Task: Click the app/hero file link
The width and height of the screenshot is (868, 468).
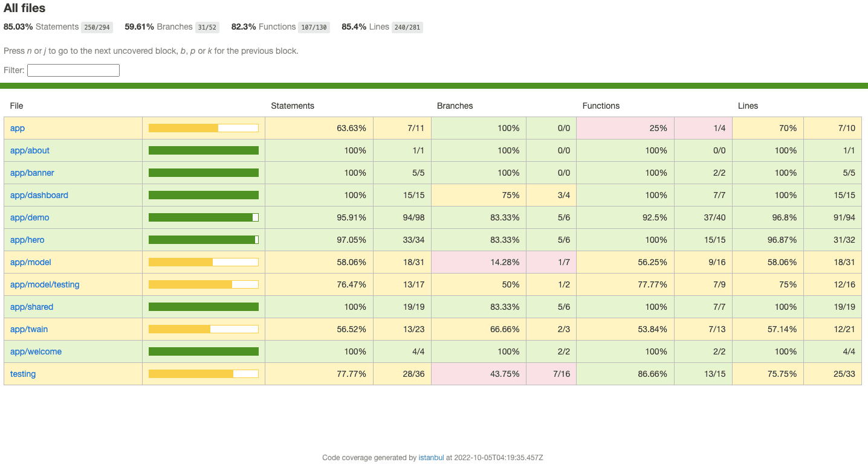Action: pyautogui.click(x=27, y=240)
